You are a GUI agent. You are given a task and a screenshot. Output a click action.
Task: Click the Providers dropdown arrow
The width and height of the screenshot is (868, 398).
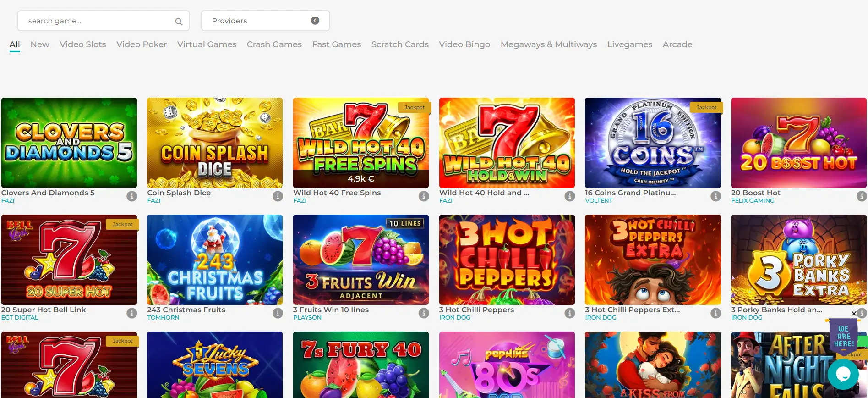315,21
